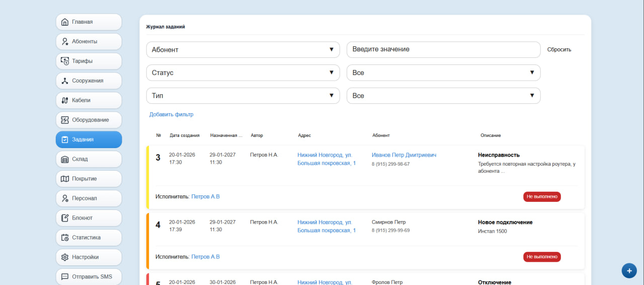Open the Все dropdown beside Статус
This screenshot has width=644, height=285.
(x=444, y=73)
